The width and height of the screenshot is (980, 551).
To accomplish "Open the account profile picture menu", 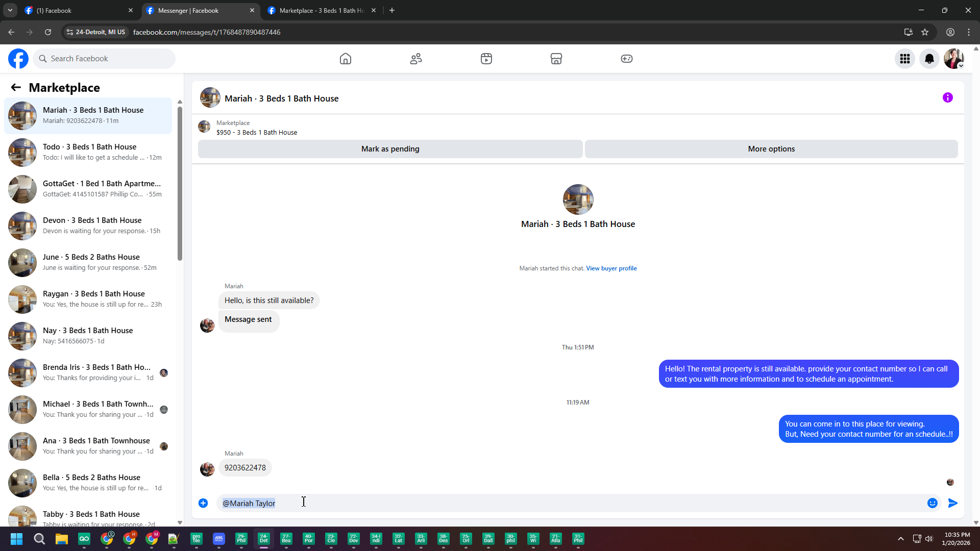I will [x=954, y=59].
